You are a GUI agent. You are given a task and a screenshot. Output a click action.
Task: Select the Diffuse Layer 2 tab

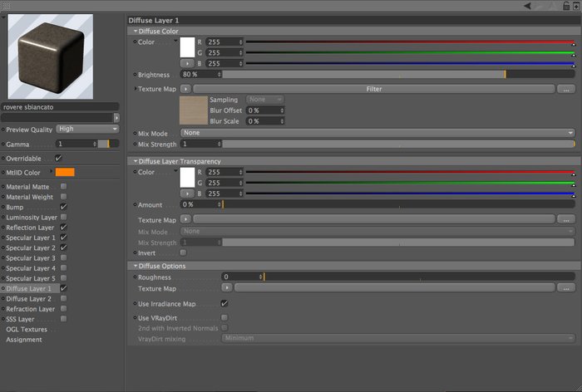pos(28,298)
